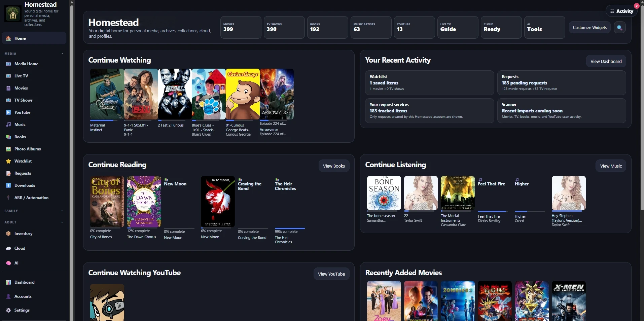Image resolution: width=644 pixels, height=321 pixels.
Task: Open the Movies 399 stat tile
Action: [x=241, y=27]
